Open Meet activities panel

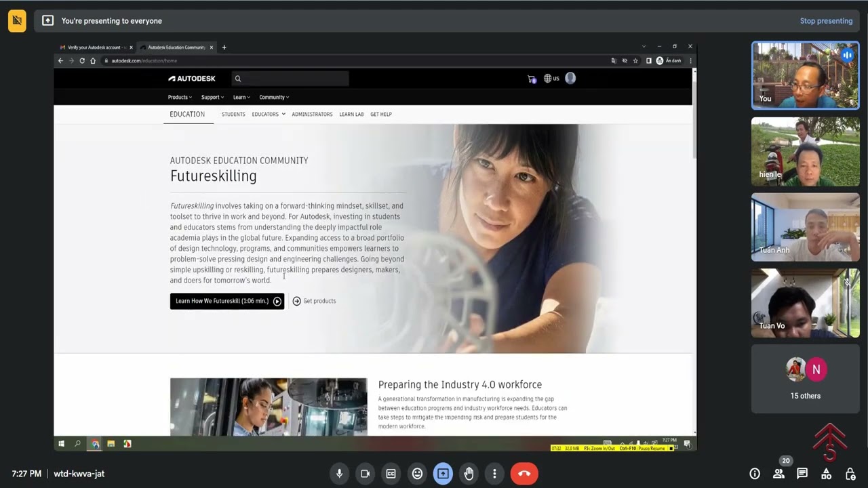click(826, 474)
